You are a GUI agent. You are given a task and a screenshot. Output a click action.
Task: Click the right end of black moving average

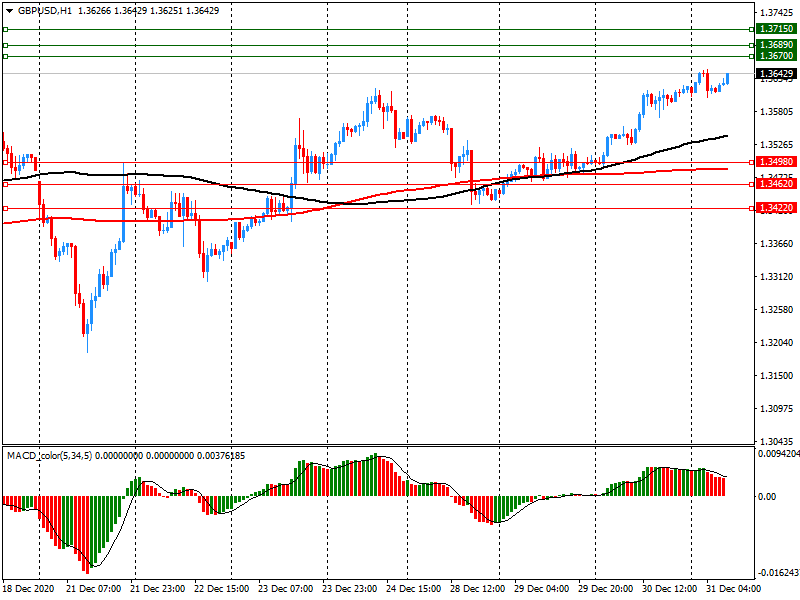pyautogui.click(x=725, y=135)
